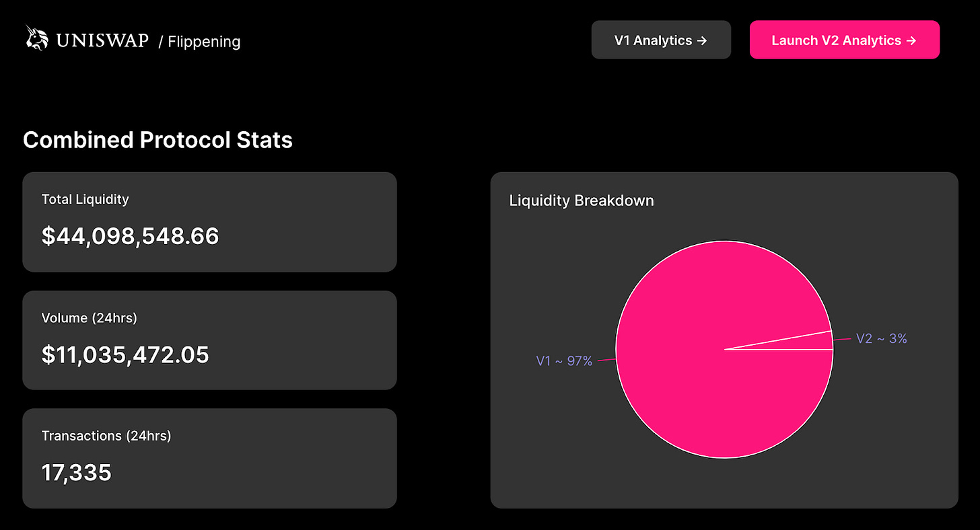This screenshot has width=980, height=530.
Task: Click the center point of the pie chart
Action: 724,350
